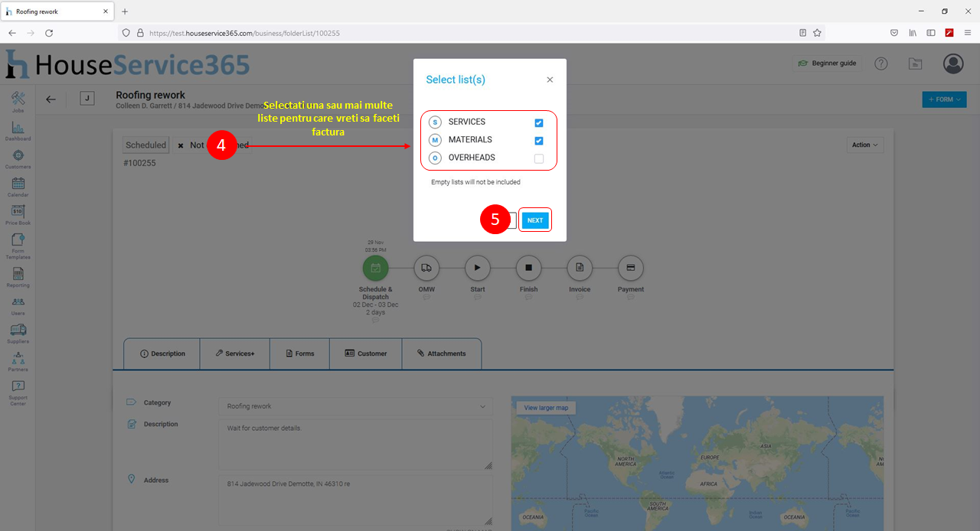980x531 pixels.
Task: Open the Dashboard sidebar icon
Action: pyautogui.click(x=18, y=130)
